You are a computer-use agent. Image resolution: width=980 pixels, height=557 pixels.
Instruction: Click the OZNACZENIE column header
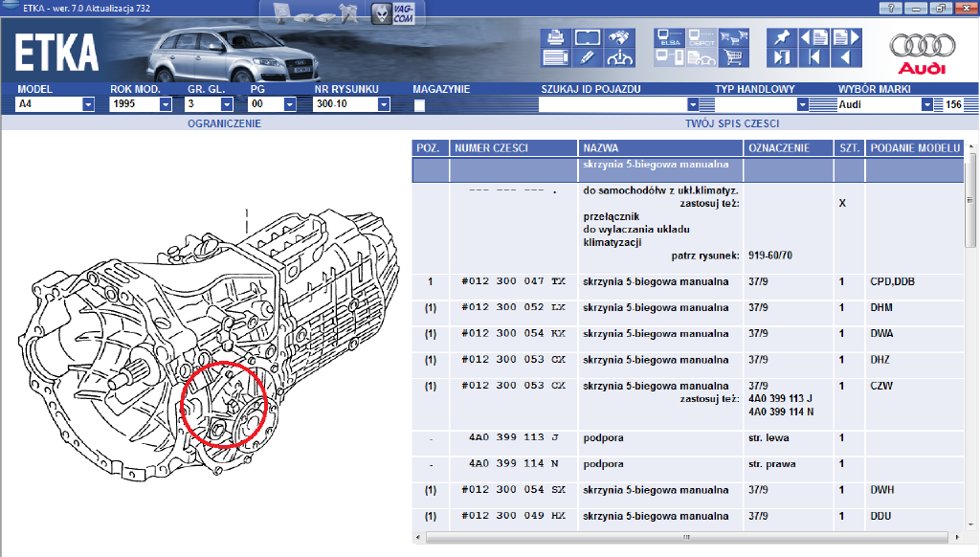click(789, 148)
